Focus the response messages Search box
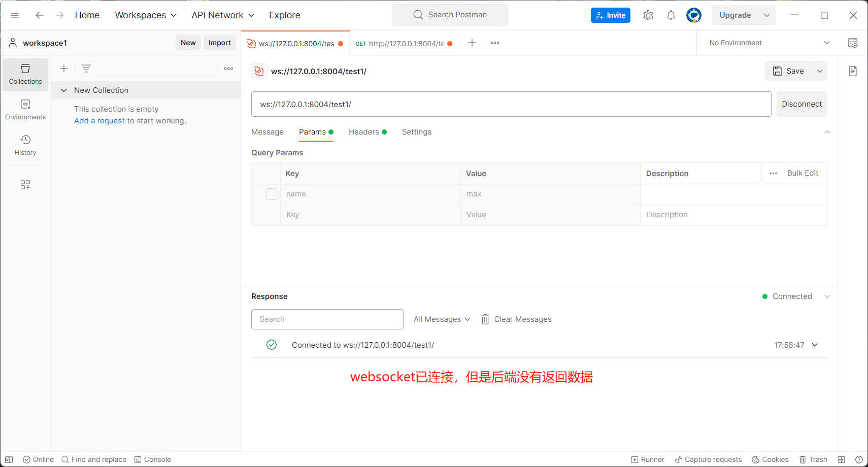Viewport: 868px width, 467px height. 327,319
